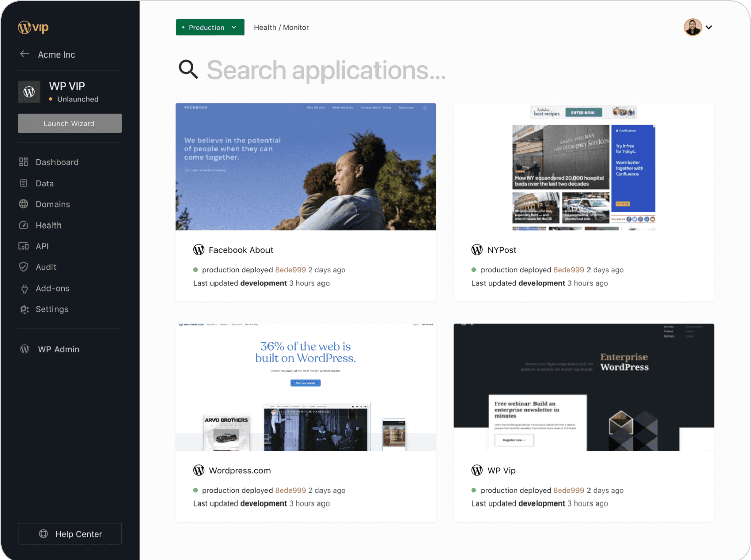Click the Launch Wizard button
Screen dimensions: 751x560
coord(70,123)
